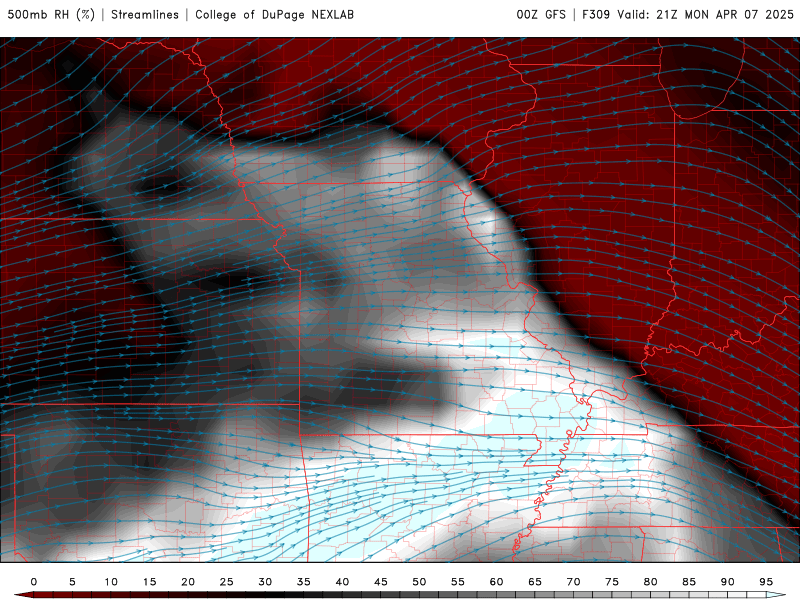
Task: Select the colorbar label "70"
Action: tap(573, 582)
